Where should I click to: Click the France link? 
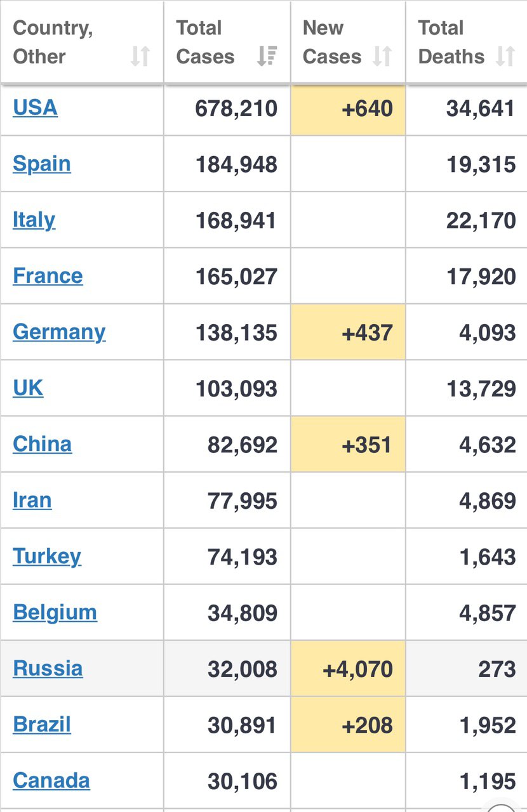[x=48, y=276]
